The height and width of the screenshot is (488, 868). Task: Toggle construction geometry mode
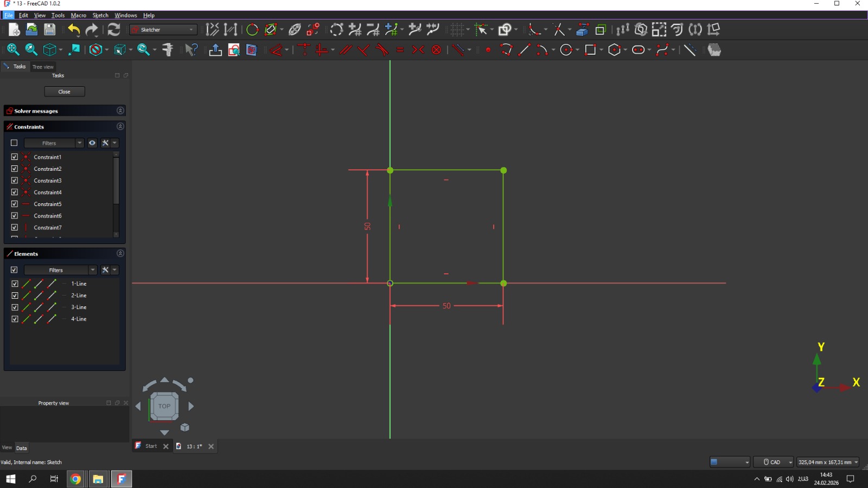[x=690, y=50]
